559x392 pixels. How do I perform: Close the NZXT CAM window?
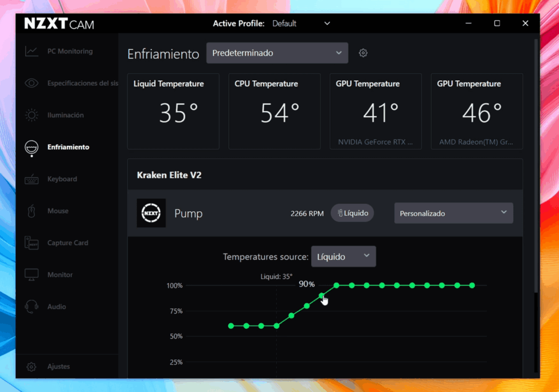point(525,23)
